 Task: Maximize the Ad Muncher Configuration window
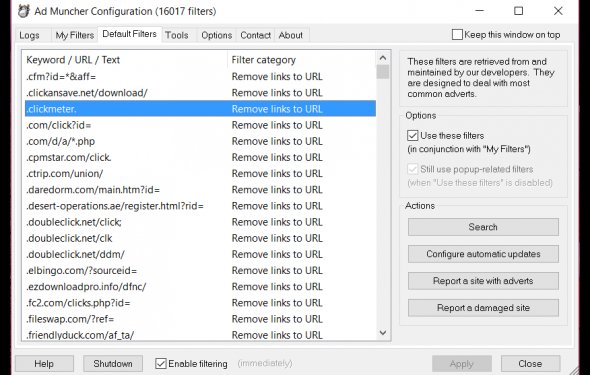coord(519,11)
